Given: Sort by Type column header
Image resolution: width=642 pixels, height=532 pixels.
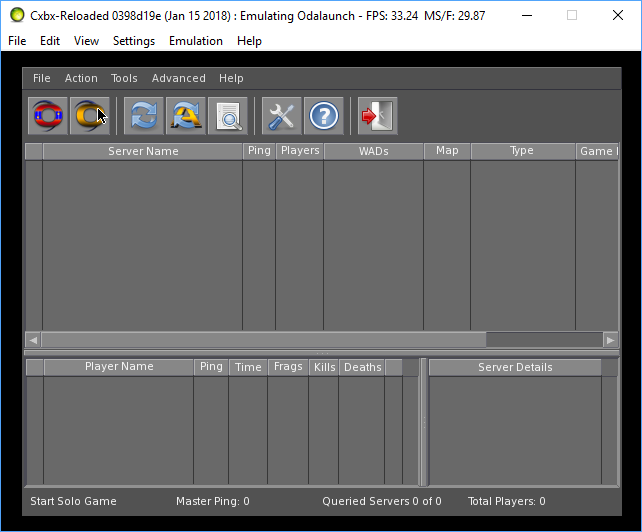Looking at the screenshot, I should [x=523, y=151].
